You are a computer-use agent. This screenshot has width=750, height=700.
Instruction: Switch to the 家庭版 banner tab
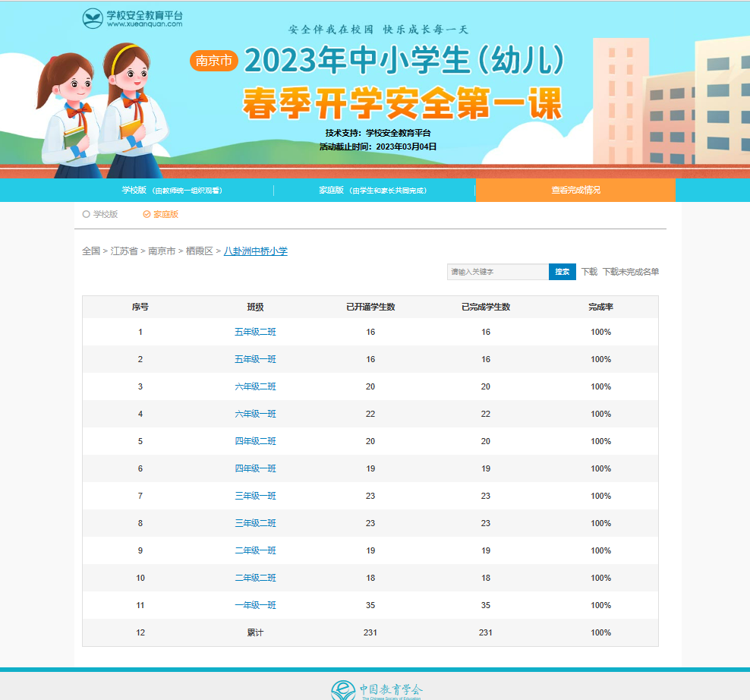point(373,191)
